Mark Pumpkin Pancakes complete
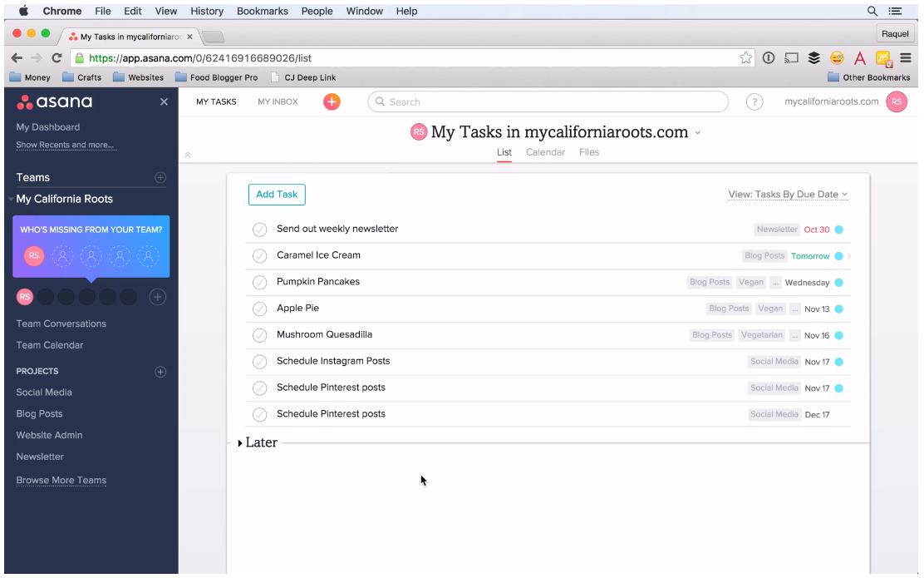This screenshot has height=578, width=924. pos(260,283)
